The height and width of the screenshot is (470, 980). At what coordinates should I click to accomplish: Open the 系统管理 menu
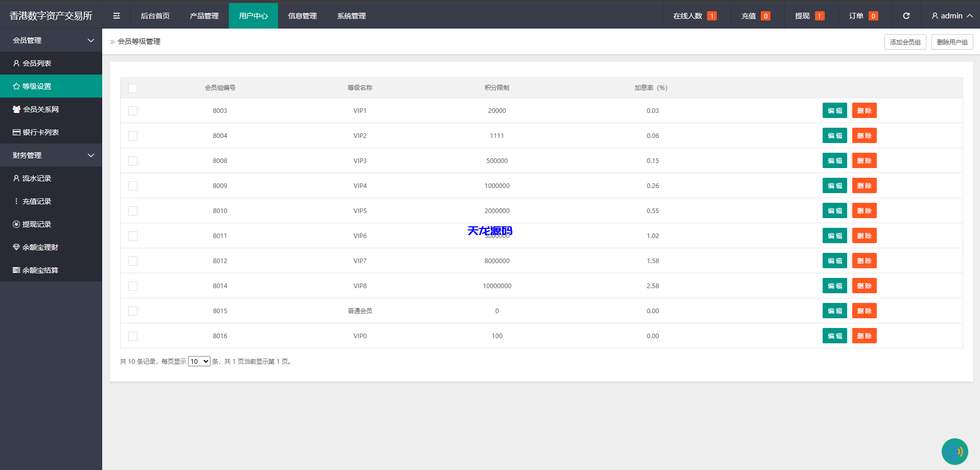(x=351, y=15)
